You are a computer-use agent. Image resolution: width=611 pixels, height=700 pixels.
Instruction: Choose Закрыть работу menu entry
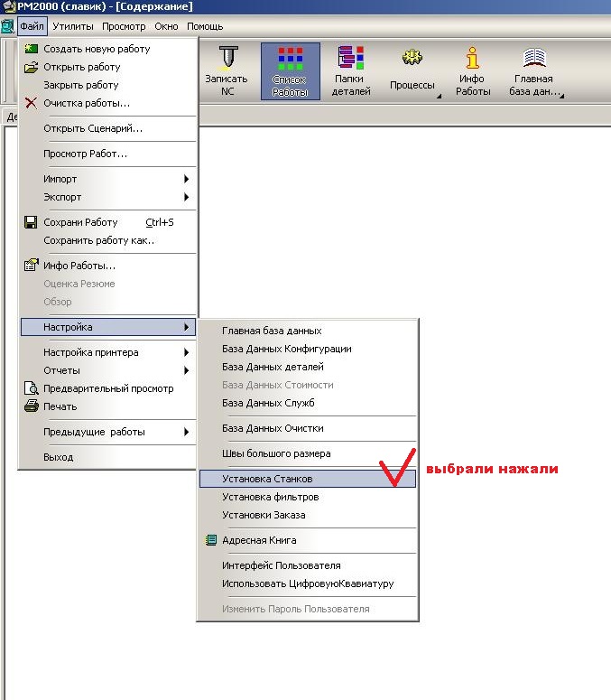(108, 85)
